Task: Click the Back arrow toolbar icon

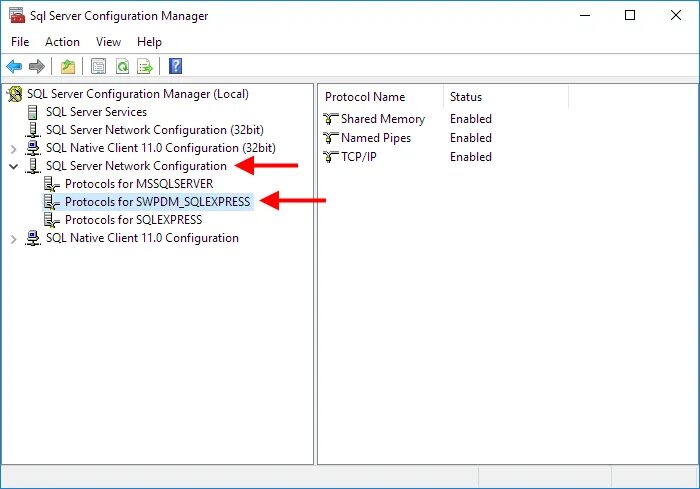Action: point(14,67)
